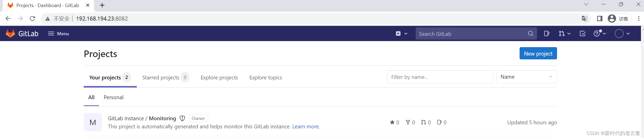This screenshot has height=138, width=644.
Task: Open browser side panel icon
Action: point(599,19)
